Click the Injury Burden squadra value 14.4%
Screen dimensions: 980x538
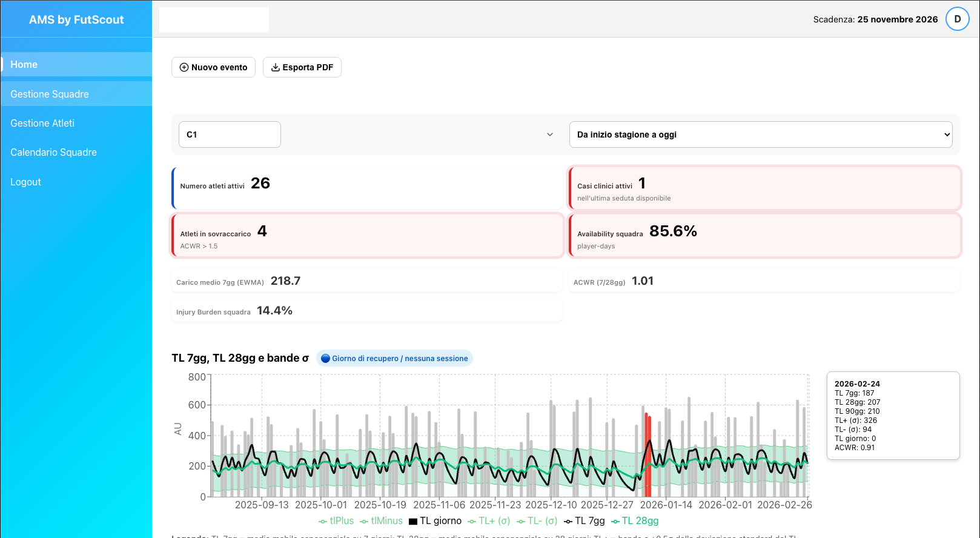(274, 311)
